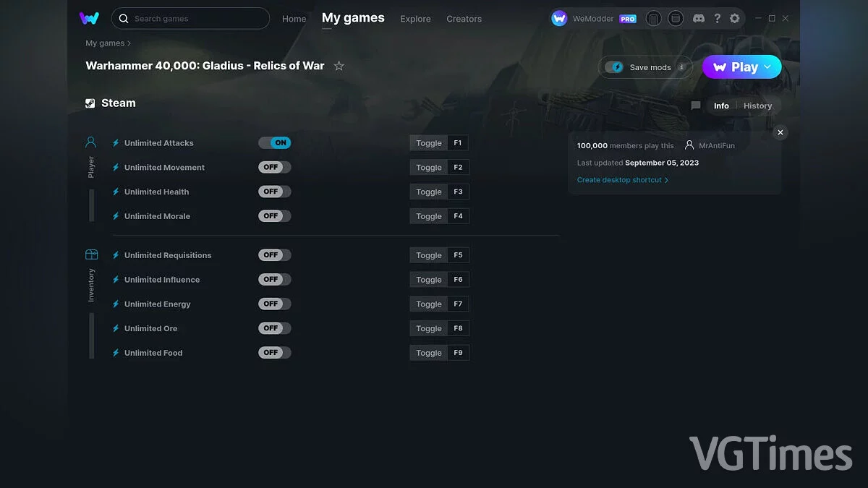Click the lightning icon beside Unlimited Health
Screen dimensions: 868x488
(x=116, y=192)
